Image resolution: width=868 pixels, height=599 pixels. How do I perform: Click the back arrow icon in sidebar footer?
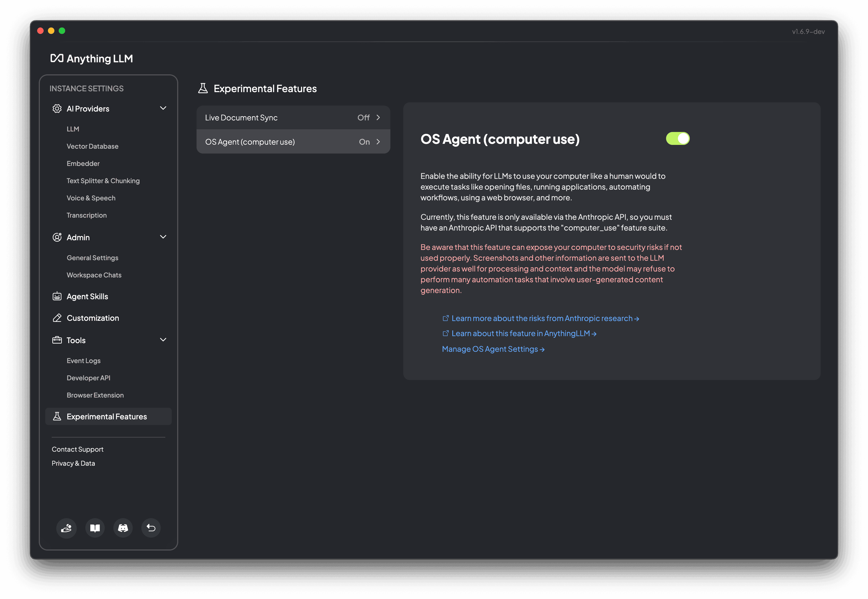click(x=151, y=528)
